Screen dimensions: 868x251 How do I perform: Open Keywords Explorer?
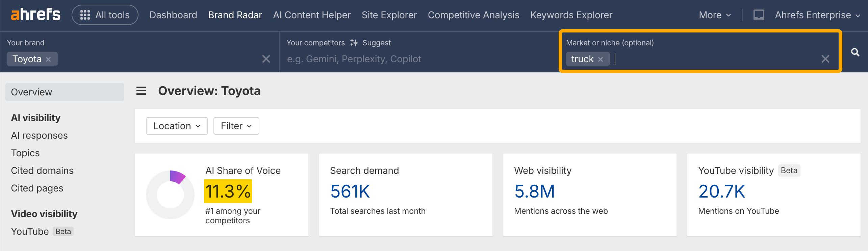pos(571,15)
